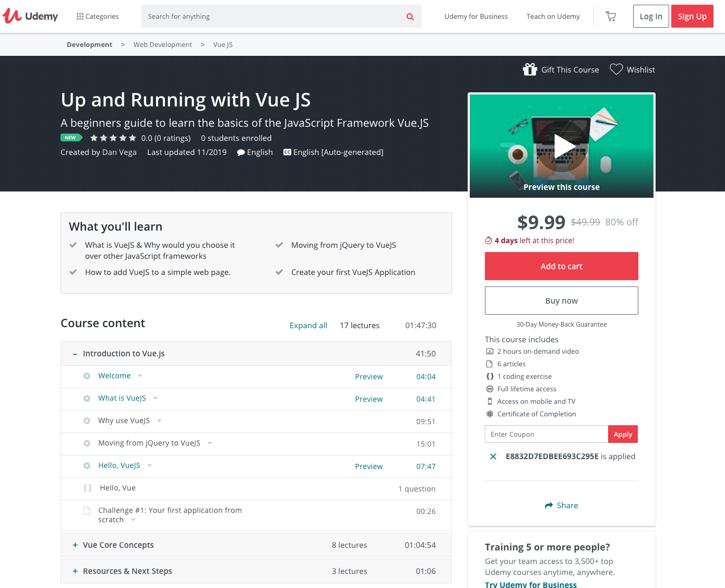Click the Welcome lecture play icon
The height and width of the screenshot is (588, 725).
coord(87,376)
